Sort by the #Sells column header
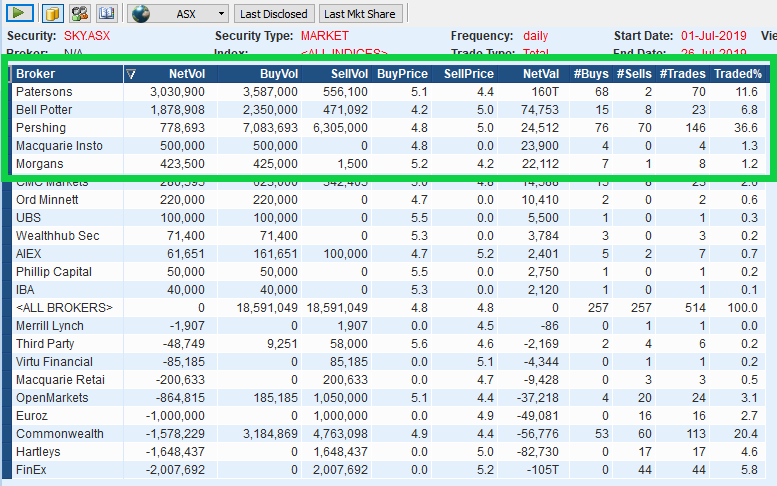777x486 pixels. click(x=634, y=74)
